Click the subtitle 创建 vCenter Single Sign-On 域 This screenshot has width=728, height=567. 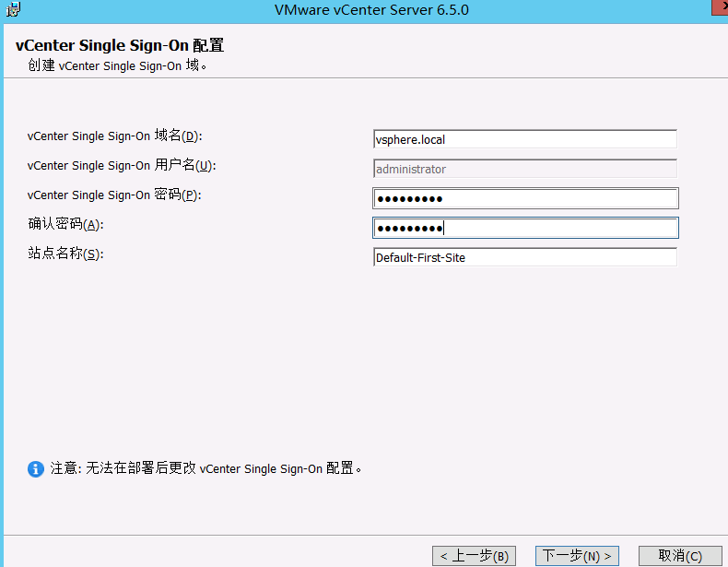point(117,65)
